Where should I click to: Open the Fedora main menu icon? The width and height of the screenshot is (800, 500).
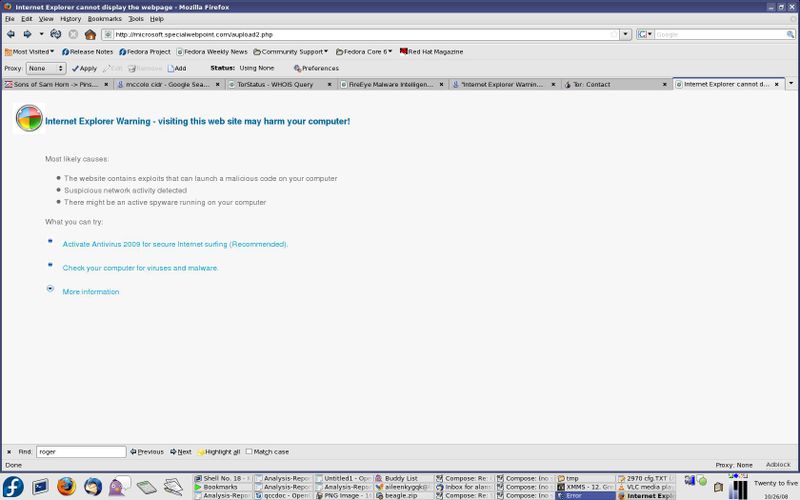pos(13,486)
